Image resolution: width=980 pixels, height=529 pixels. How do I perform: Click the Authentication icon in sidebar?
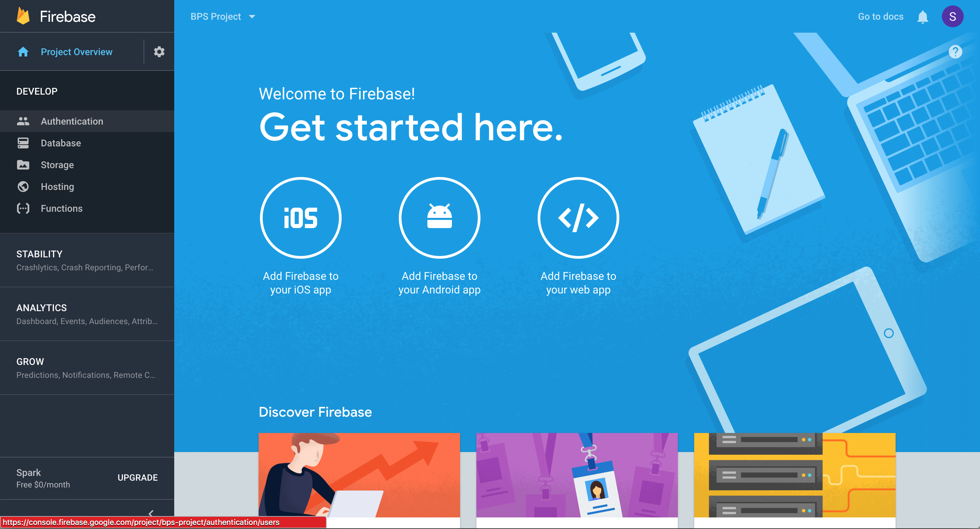click(x=22, y=121)
